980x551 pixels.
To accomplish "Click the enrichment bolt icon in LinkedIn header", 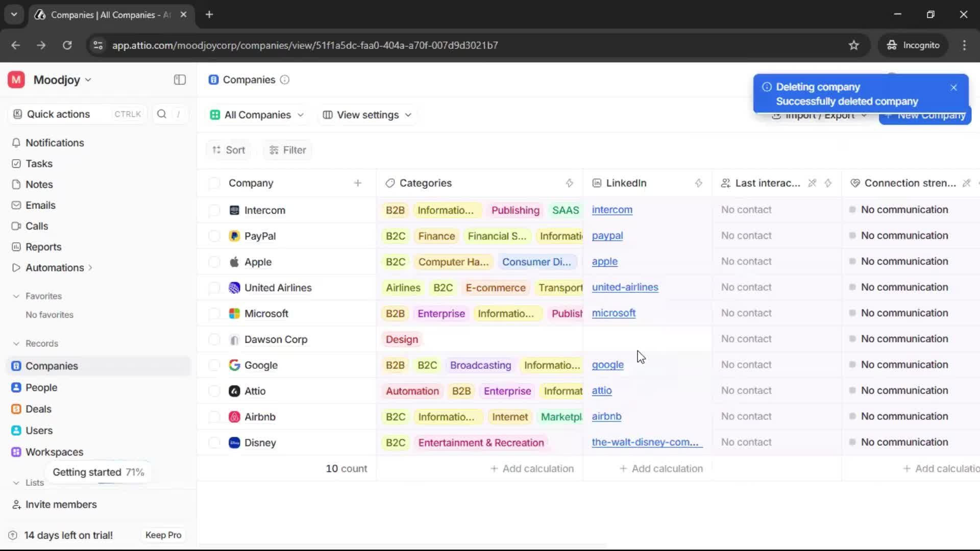I will click(x=699, y=183).
